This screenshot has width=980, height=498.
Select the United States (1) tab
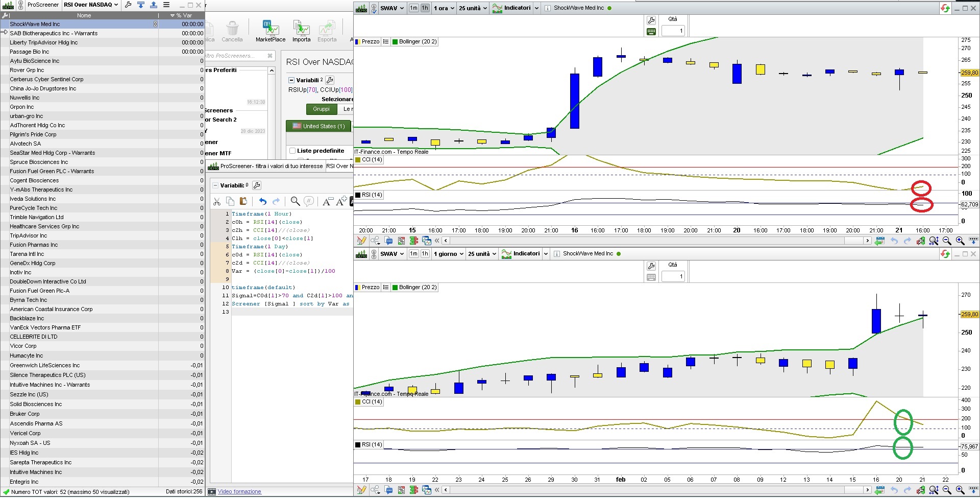tap(318, 126)
